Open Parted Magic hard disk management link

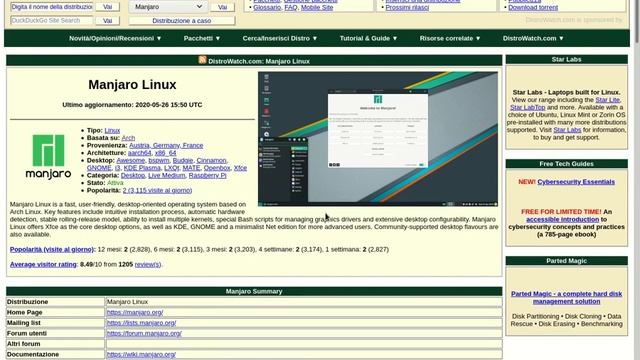pos(567,298)
